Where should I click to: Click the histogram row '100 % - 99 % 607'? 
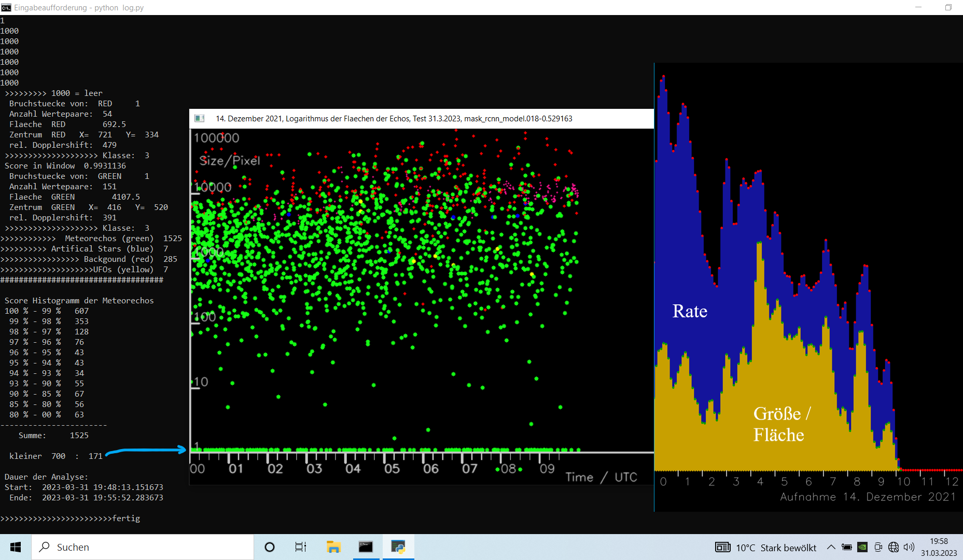(x=47, y=311)
